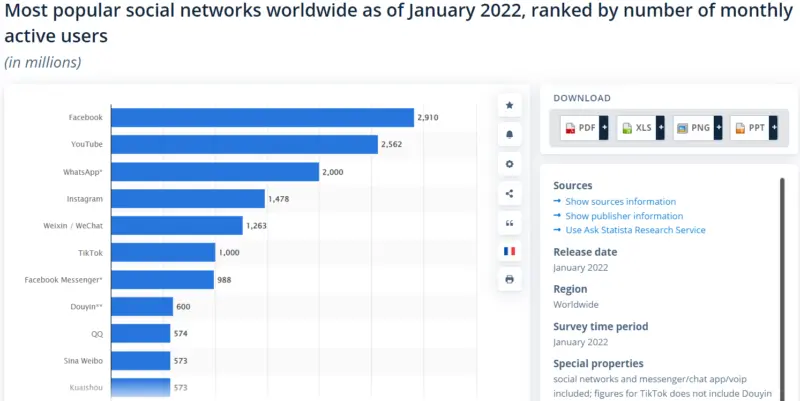Download the chart as PNG image
This screenshot has height=401, width=800.
click(x=692, y=128)
